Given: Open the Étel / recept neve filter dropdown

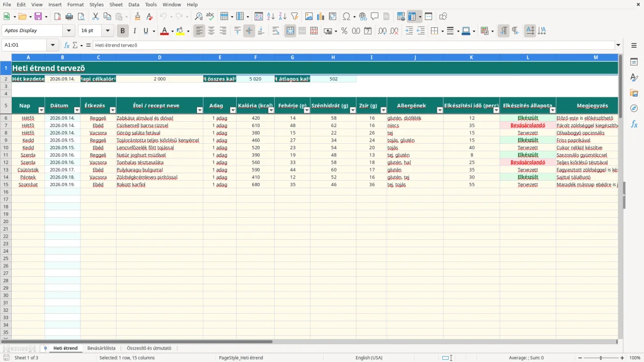Looking at the screenshot, I should (200, 110).
